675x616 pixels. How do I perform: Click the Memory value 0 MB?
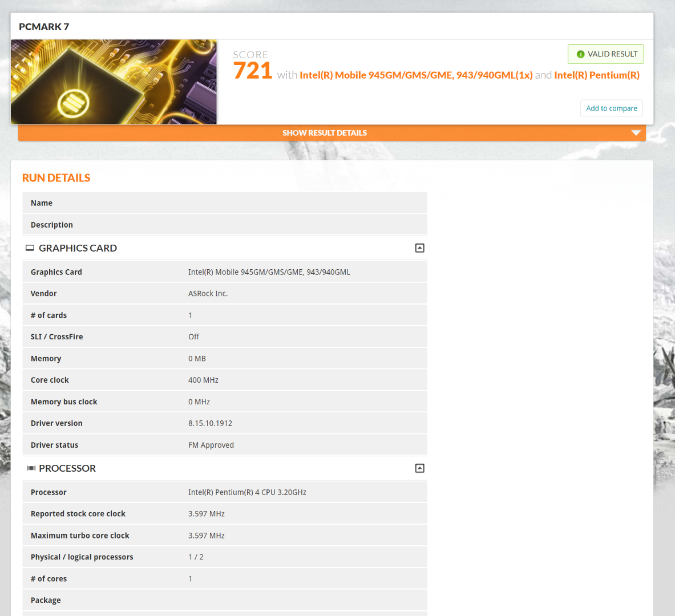point(197,359)
